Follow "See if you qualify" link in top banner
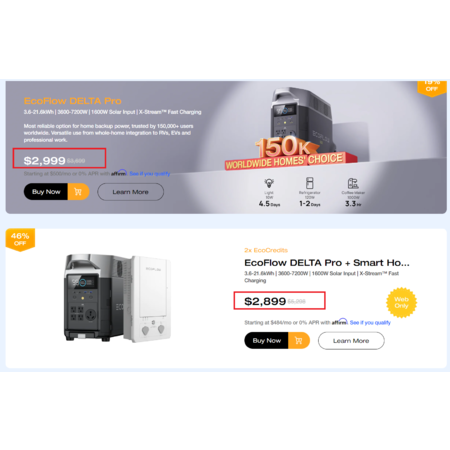 point(150,174)
